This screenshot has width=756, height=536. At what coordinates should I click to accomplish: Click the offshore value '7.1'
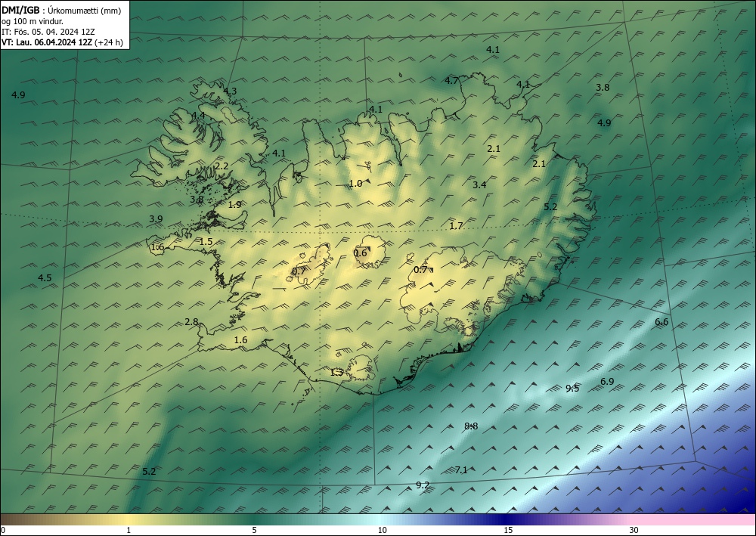461,470
